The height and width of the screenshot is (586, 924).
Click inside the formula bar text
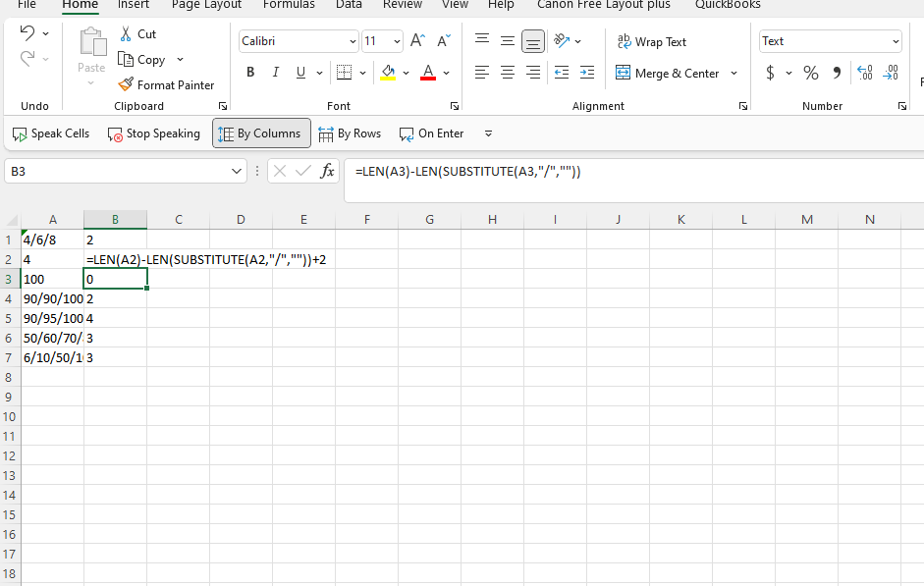coord(468,172)
